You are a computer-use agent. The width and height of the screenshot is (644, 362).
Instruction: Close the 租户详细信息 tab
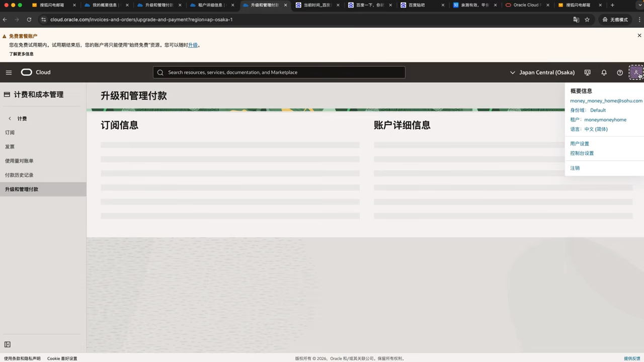(232, 5)
